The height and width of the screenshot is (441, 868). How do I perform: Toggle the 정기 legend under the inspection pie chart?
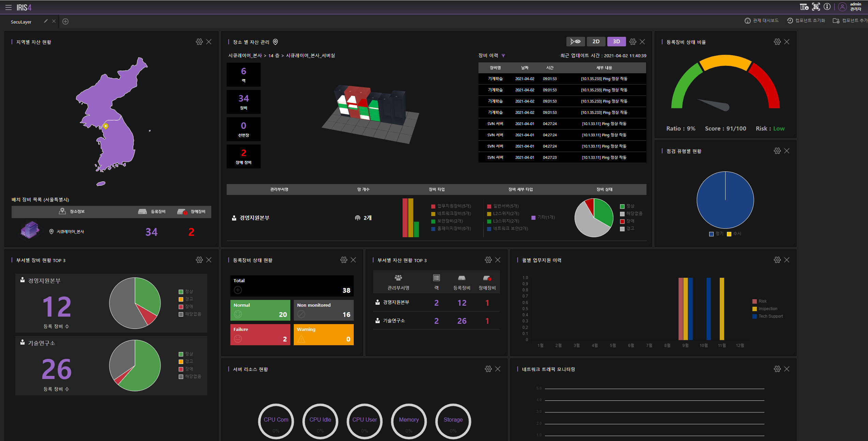tap(715, 233)
